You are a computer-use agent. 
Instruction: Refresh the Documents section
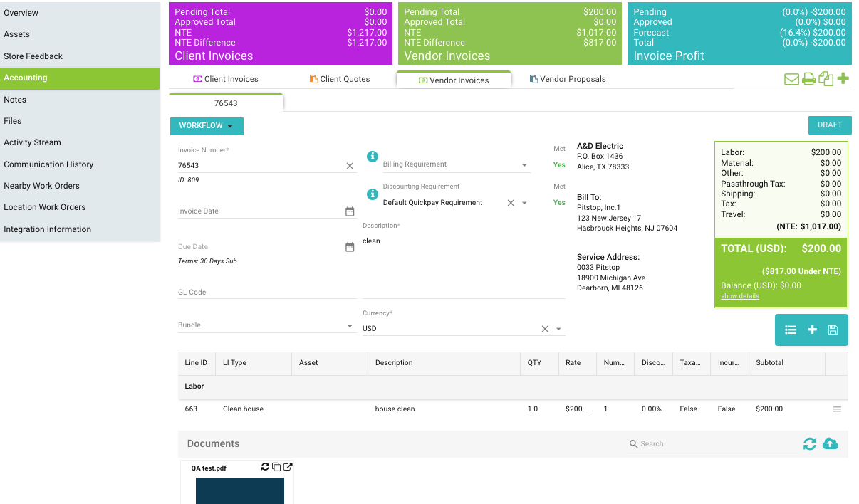pos(810,443)
